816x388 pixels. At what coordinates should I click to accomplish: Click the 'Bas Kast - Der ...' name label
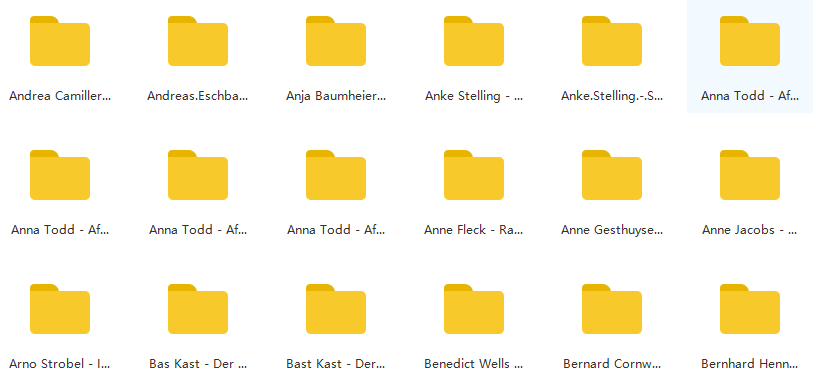(198, 364)
